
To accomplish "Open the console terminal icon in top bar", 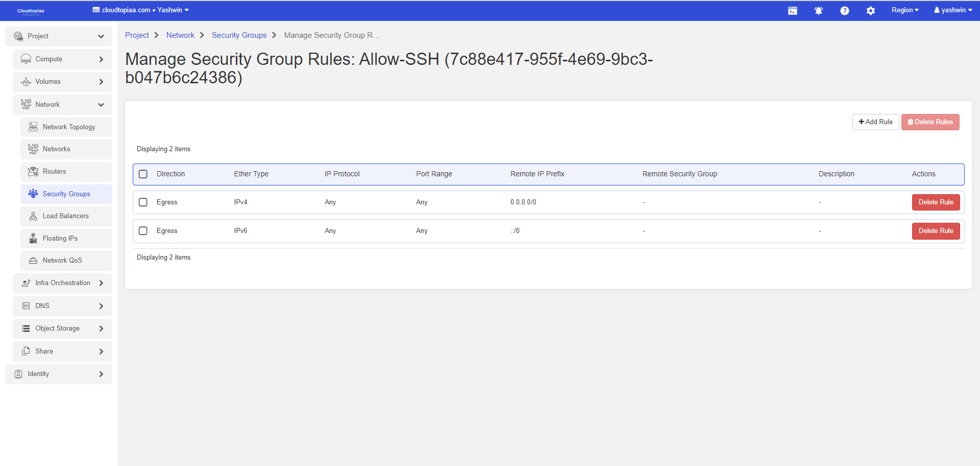I will point(792,11).
